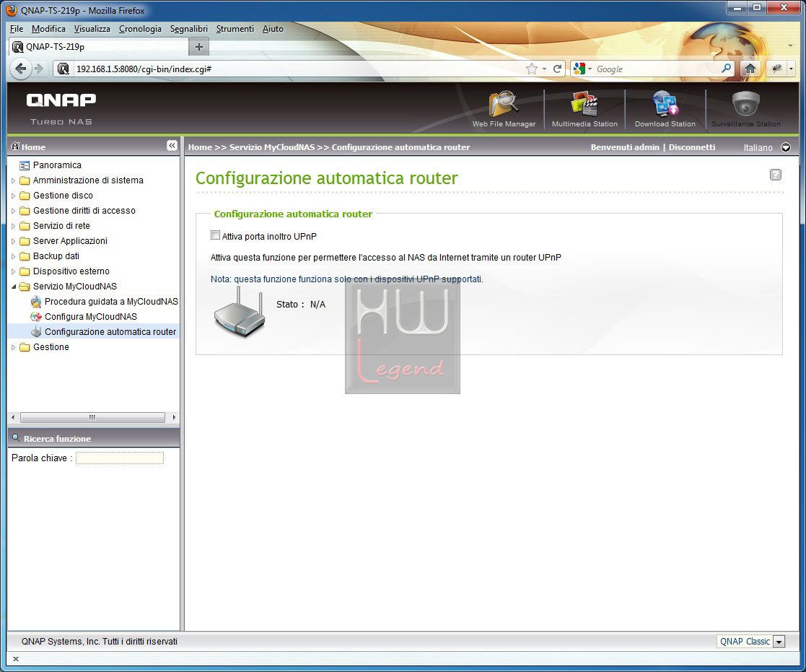
Task: Click the tab list dropdown arrow
Action: (790, 46)
